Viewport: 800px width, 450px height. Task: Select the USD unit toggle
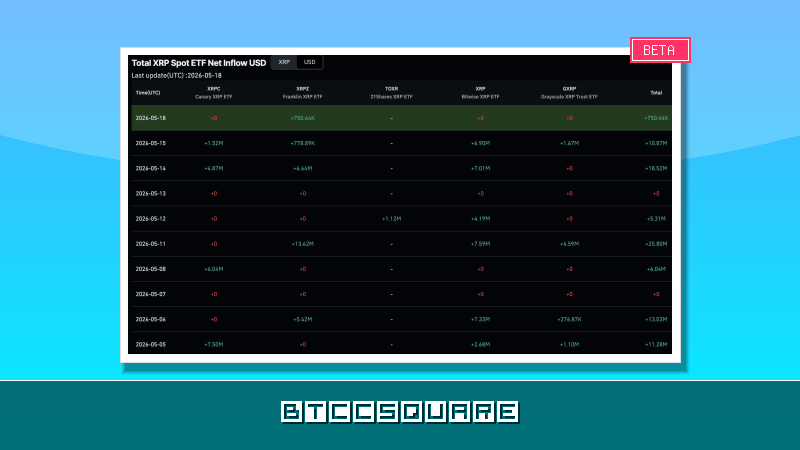[x=310, y=62]
